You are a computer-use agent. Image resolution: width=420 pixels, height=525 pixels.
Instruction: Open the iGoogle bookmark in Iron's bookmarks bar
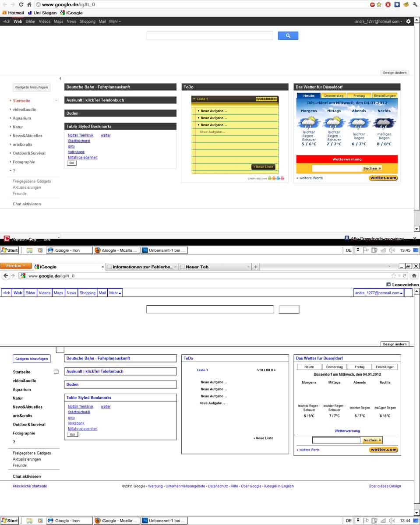pyautogui.click(x=71, y=13)
